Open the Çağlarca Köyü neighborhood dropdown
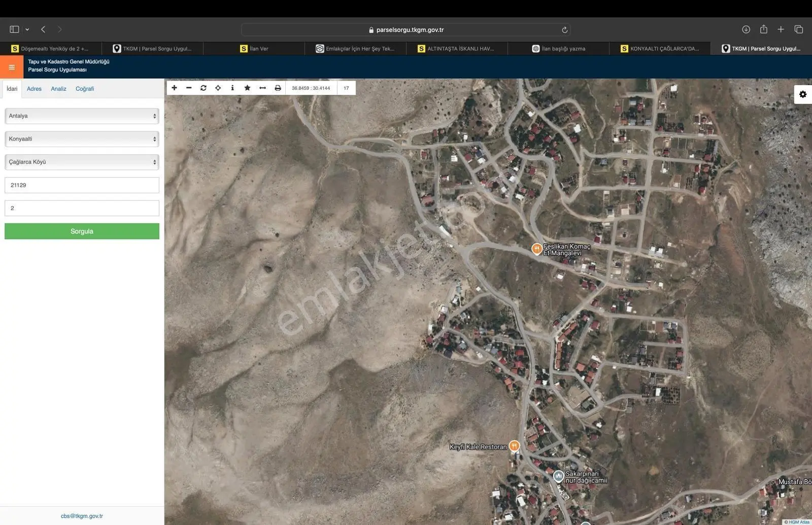 (82, 162)
